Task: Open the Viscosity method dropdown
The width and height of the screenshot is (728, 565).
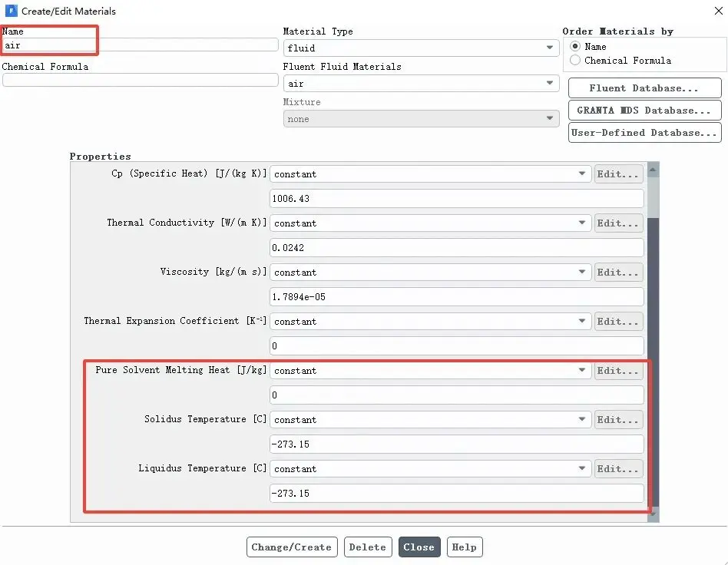Action: click(x=430, y=272)
